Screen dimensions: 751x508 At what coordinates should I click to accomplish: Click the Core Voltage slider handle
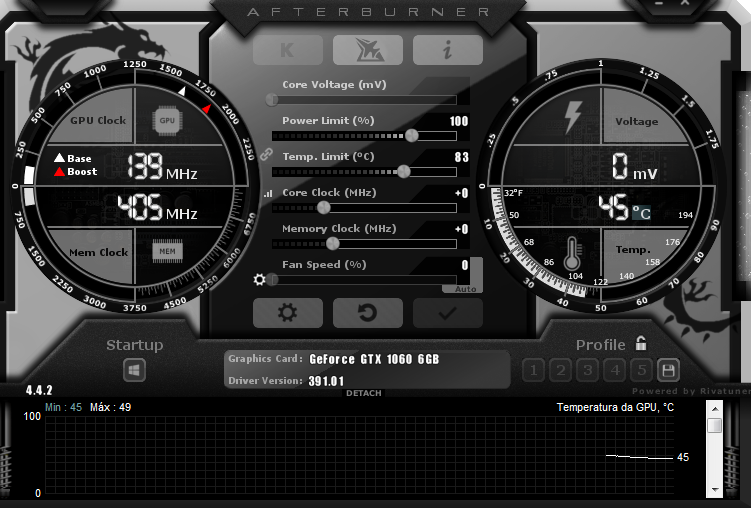272,100
